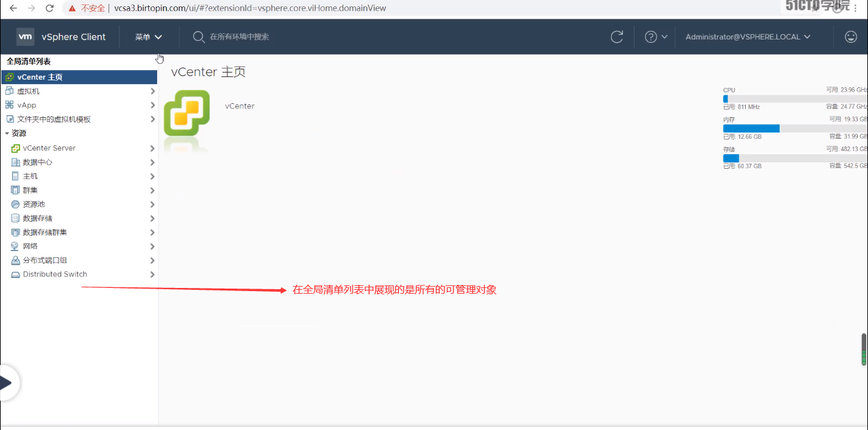Click the 主机 host icon

point(16,176)
